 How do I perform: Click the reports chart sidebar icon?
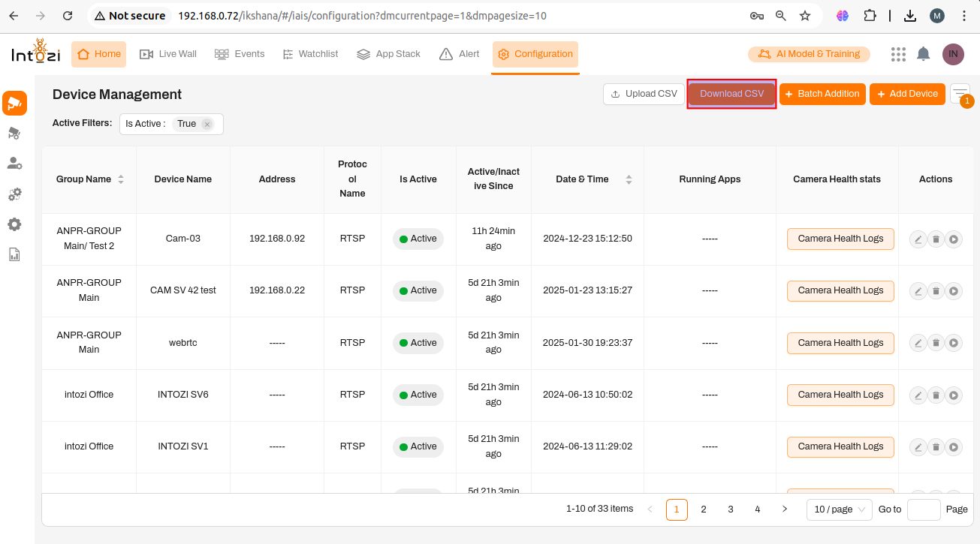click(x=14, y=254)
